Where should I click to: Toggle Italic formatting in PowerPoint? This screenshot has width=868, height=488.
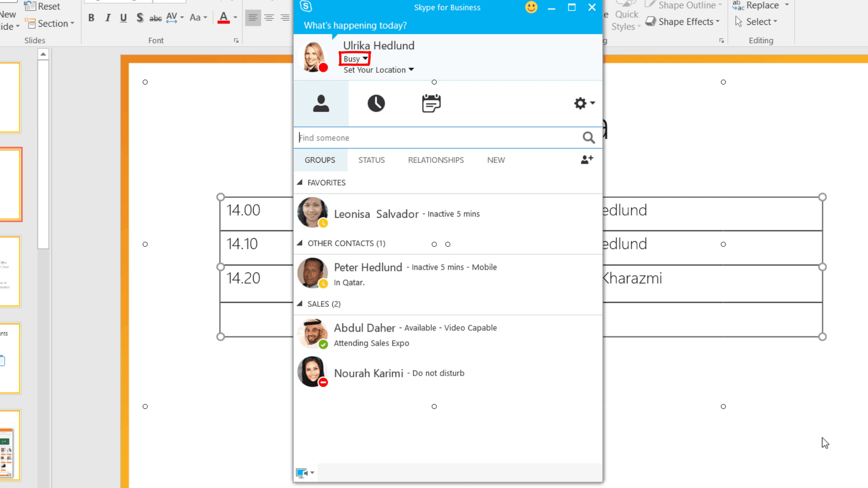pos(107,17)
